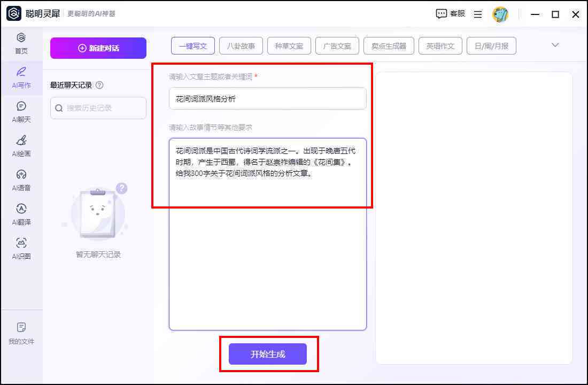
Task: Click the 请输入故事情节等其他要求 label
Action: tap(211, 127)
